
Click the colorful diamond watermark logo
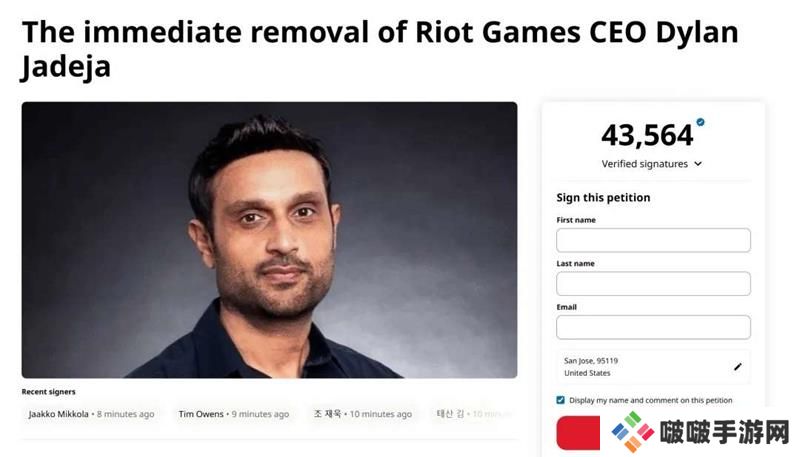tap(632, 432)
